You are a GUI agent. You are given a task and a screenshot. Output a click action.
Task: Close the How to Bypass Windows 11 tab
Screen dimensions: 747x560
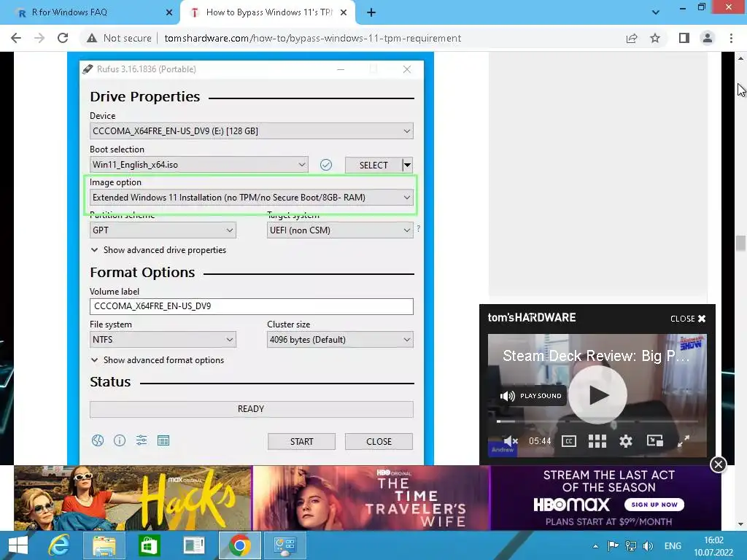344,12
